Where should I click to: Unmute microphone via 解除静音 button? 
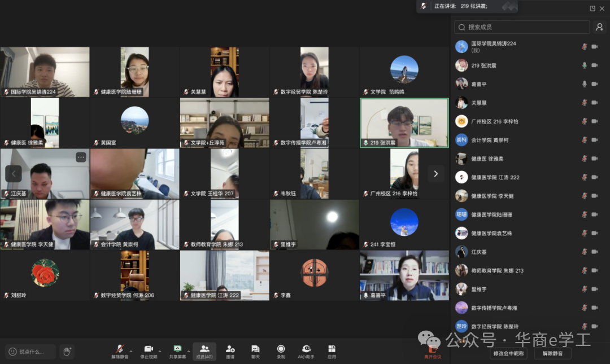[120, 351]
